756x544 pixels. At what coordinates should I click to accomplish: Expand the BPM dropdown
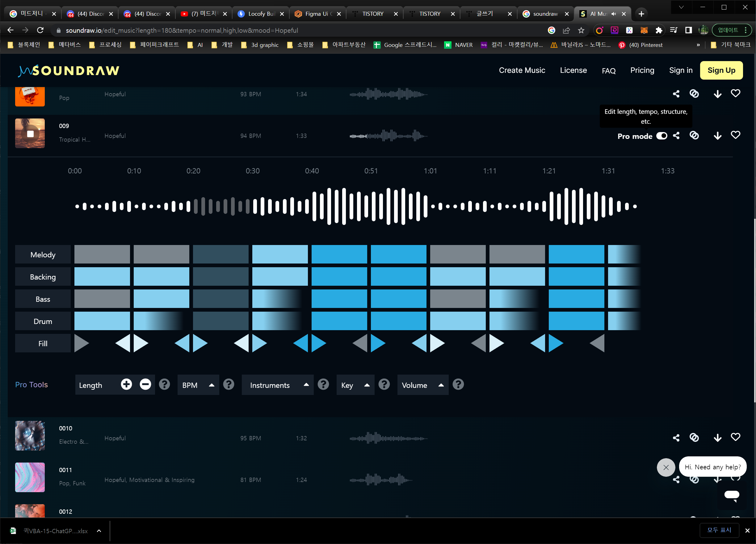198,385
